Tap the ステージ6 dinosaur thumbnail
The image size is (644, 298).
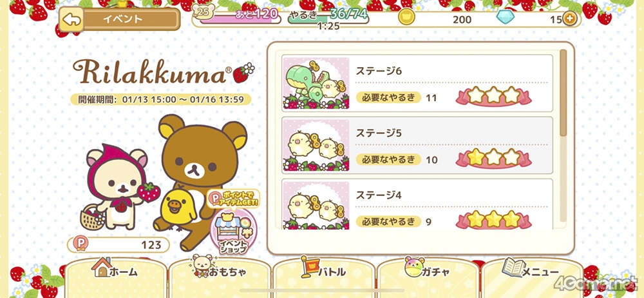click(316, 83)
